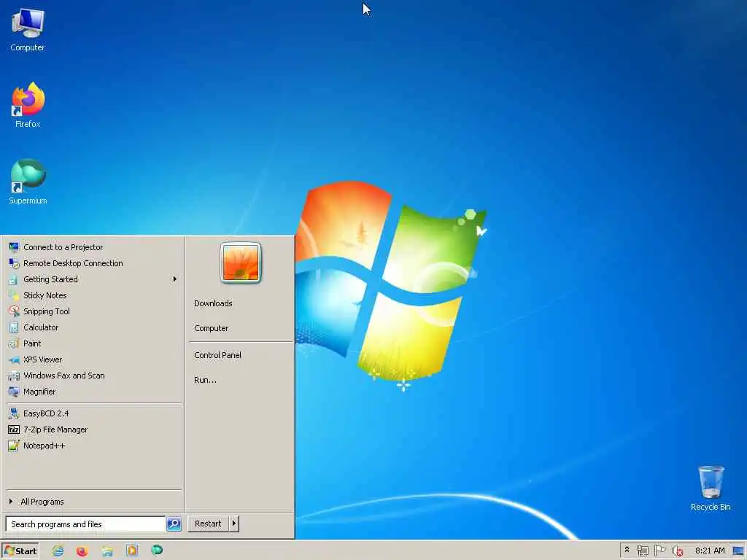Click the XPS Viewer icon
Screen dimensions: 747x560
click(x=13, y=359)
